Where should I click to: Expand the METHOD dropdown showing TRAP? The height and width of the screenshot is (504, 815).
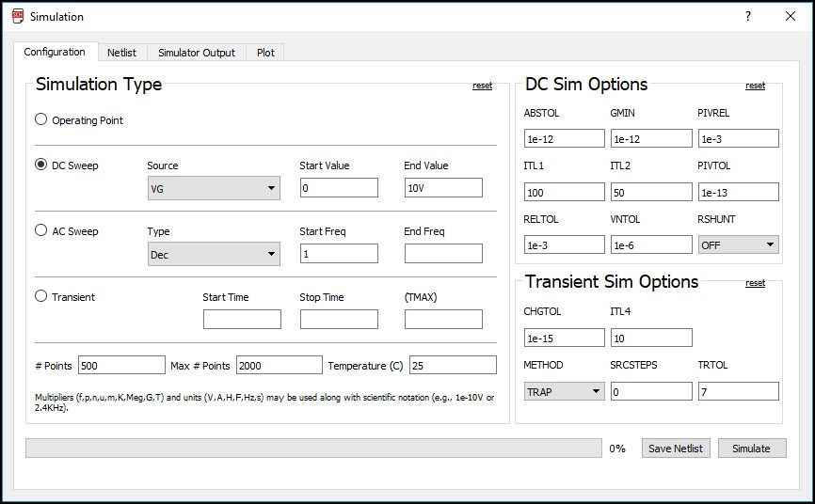(x=564, y=391)
